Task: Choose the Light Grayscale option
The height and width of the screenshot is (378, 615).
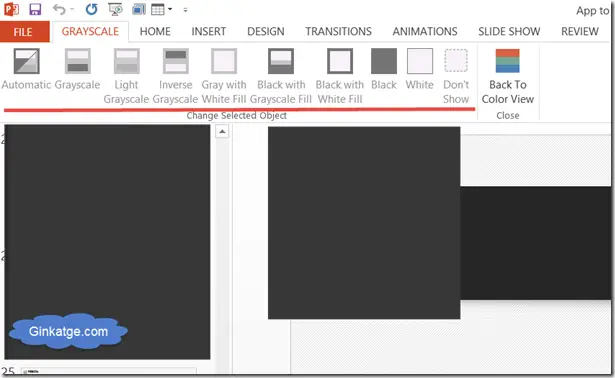Action: [x=126, y=76]
